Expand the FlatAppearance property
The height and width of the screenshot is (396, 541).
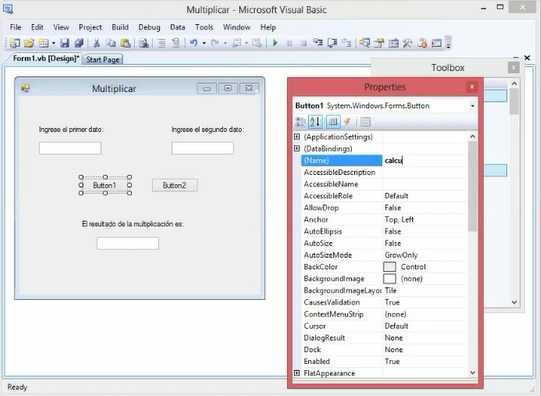[297, 373]
